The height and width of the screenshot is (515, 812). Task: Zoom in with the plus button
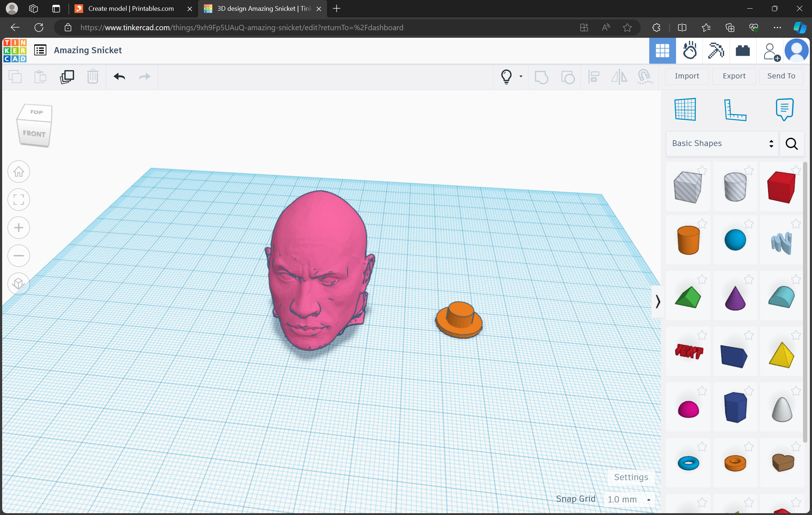point(19,228)
